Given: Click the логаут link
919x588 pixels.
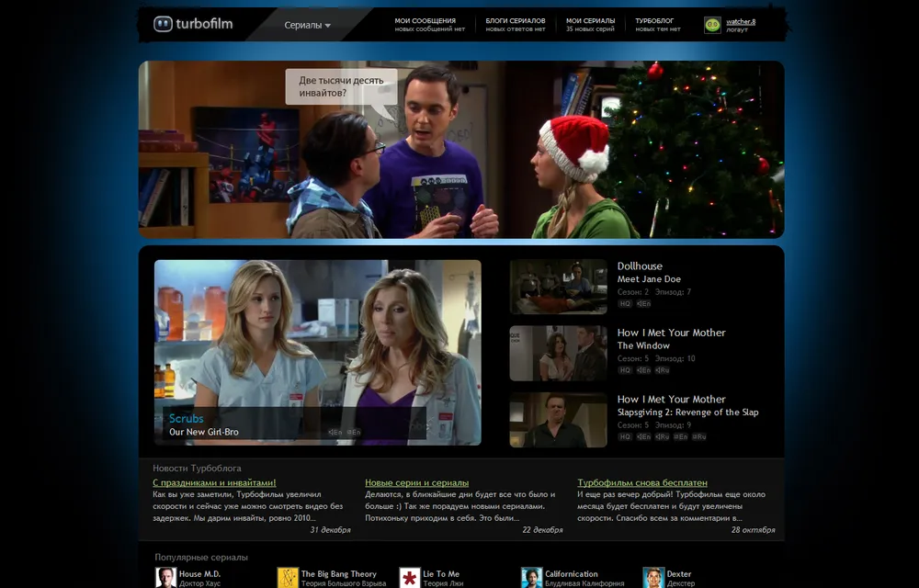Looking at the screenshot, I should point(737,30).
